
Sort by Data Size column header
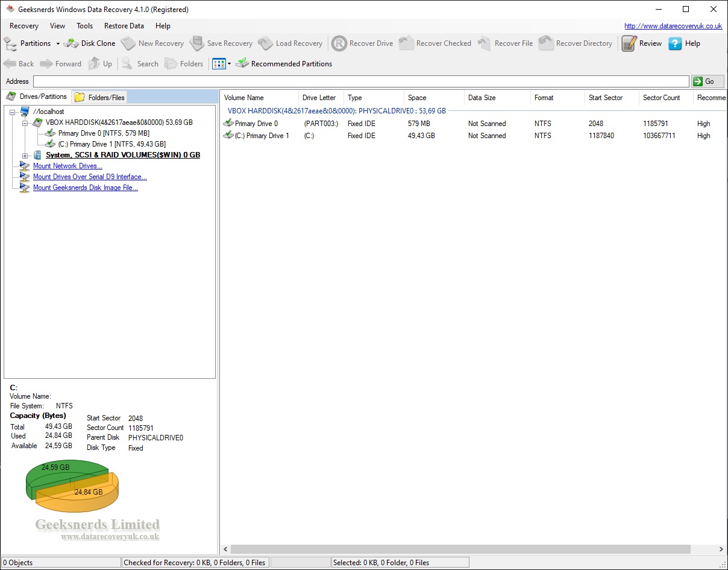tap(497, 98)
